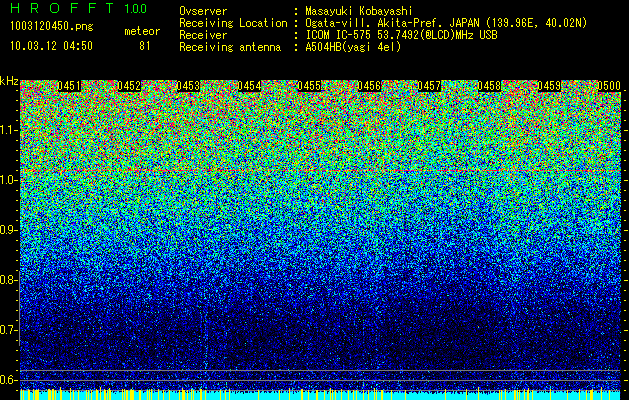Click the Receiving Location field label
629x400 pixels.
(x=233, y=23)
